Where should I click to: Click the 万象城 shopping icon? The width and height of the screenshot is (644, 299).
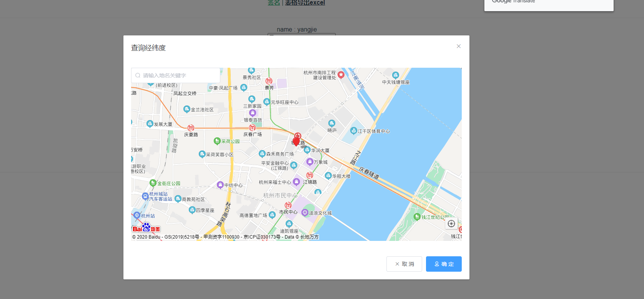[x=310, y=162]
